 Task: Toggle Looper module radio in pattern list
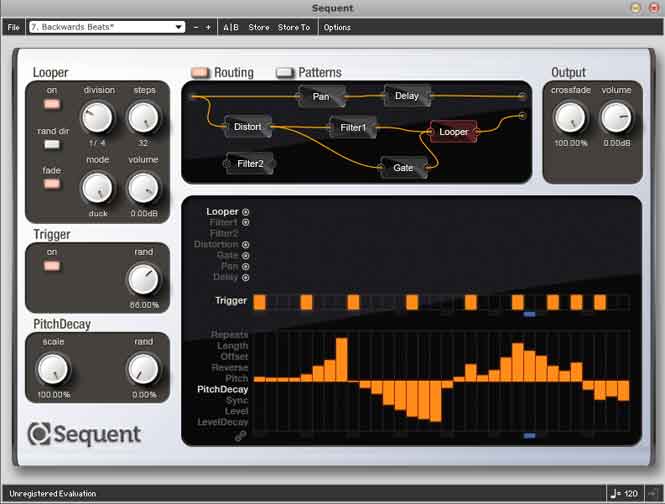click(x=246, y=212)
